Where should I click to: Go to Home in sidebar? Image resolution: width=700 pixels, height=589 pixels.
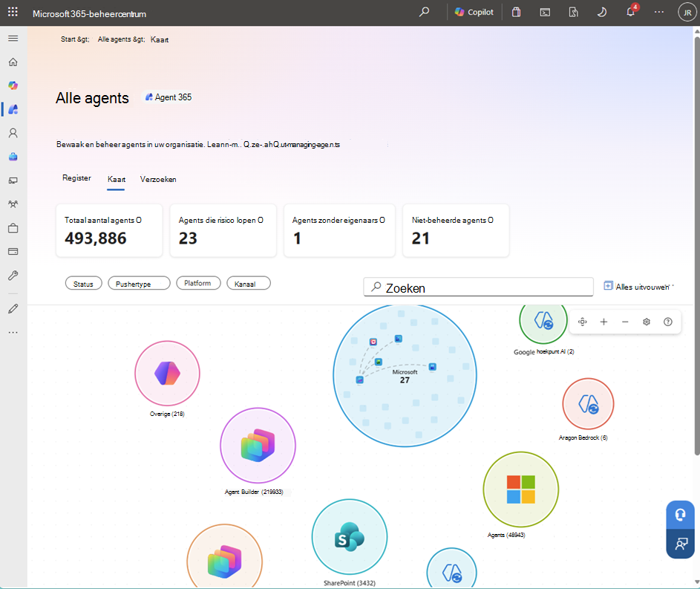pos(13,62)
